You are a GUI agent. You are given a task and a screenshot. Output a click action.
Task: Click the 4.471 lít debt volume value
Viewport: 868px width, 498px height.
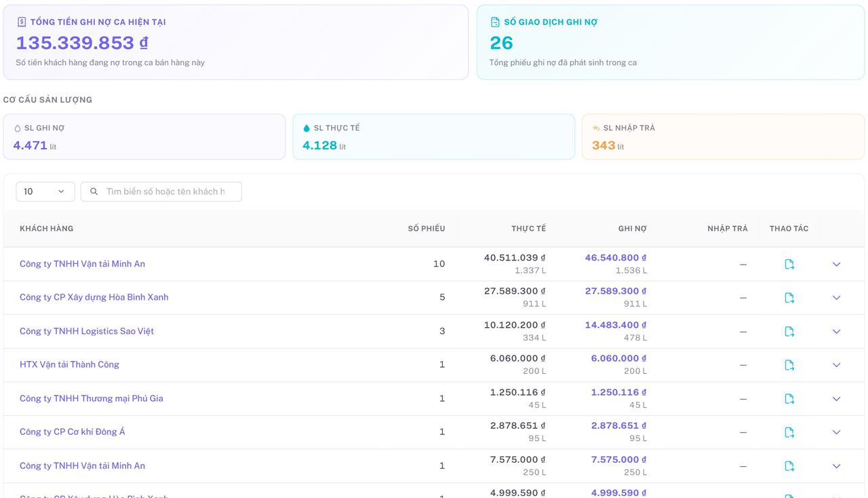pos(35,145)
